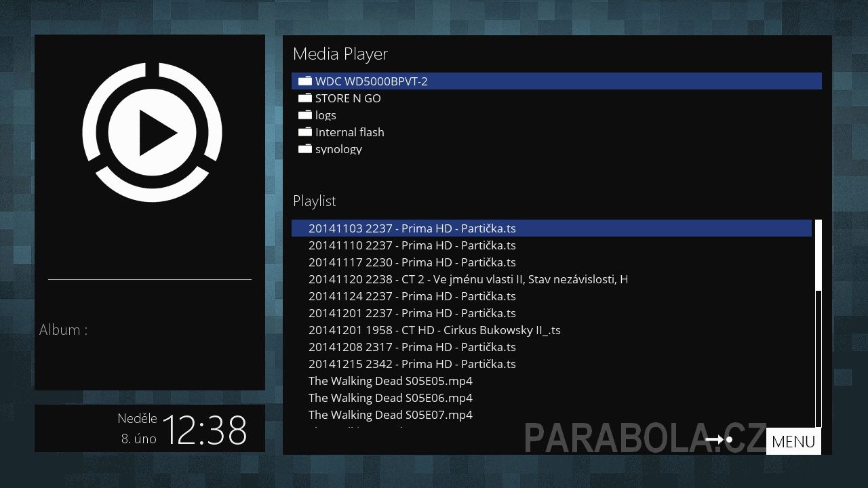
Task: Click the large play logo icon
Action: (152, 132)
